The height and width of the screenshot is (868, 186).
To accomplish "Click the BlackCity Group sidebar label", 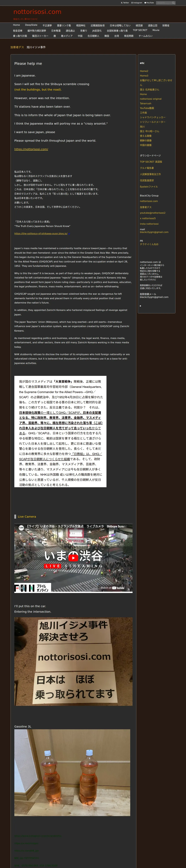I will pos(149,196).
